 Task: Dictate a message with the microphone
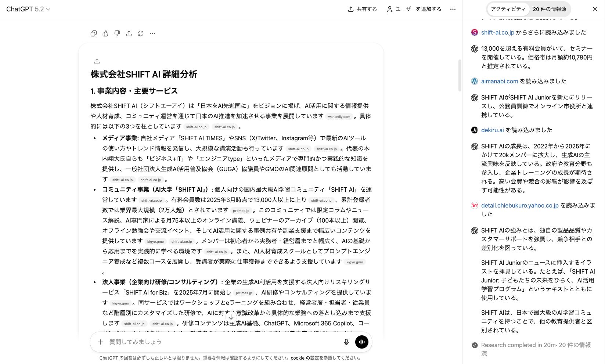pyautogui.click(x=346, y=342)
